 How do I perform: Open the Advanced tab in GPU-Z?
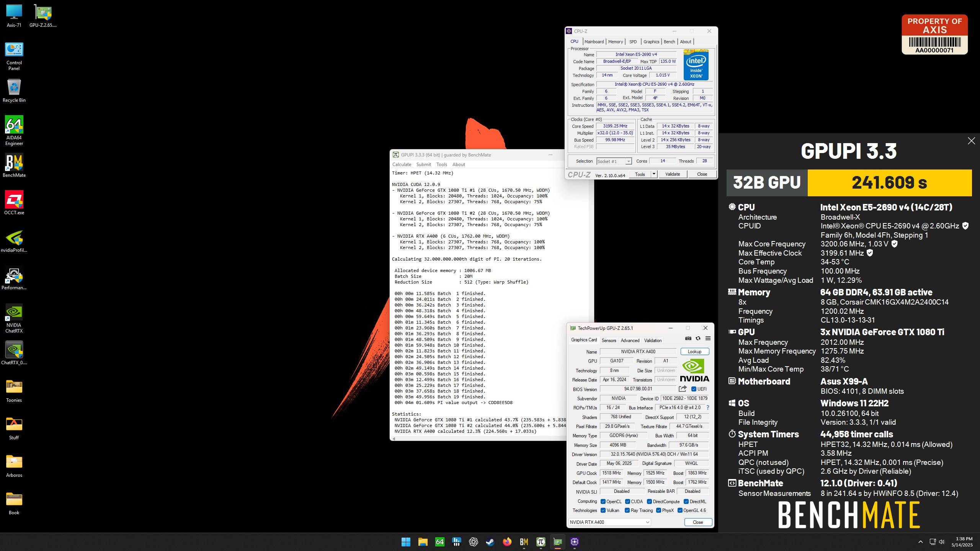click(x=630, y=341)
